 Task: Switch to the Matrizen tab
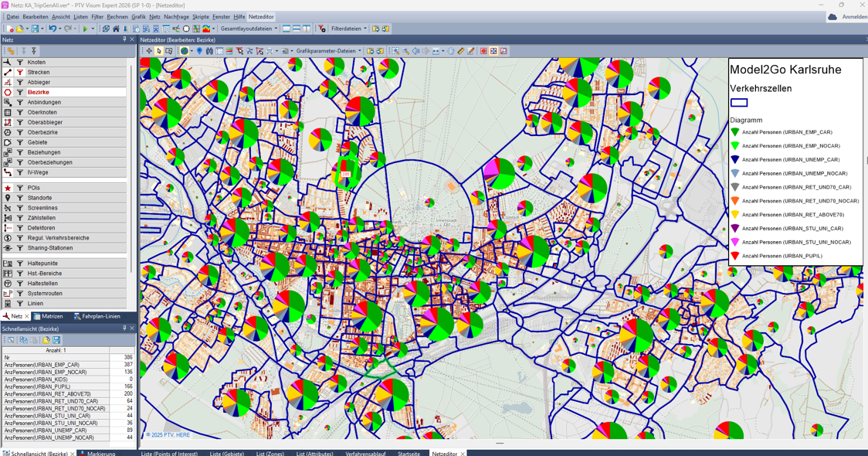click(x=48, y=316)
